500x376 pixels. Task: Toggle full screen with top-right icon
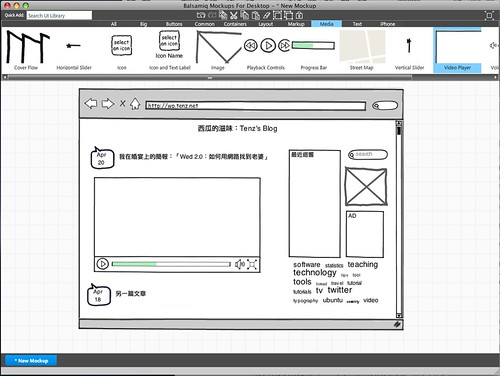coord(489,15)
